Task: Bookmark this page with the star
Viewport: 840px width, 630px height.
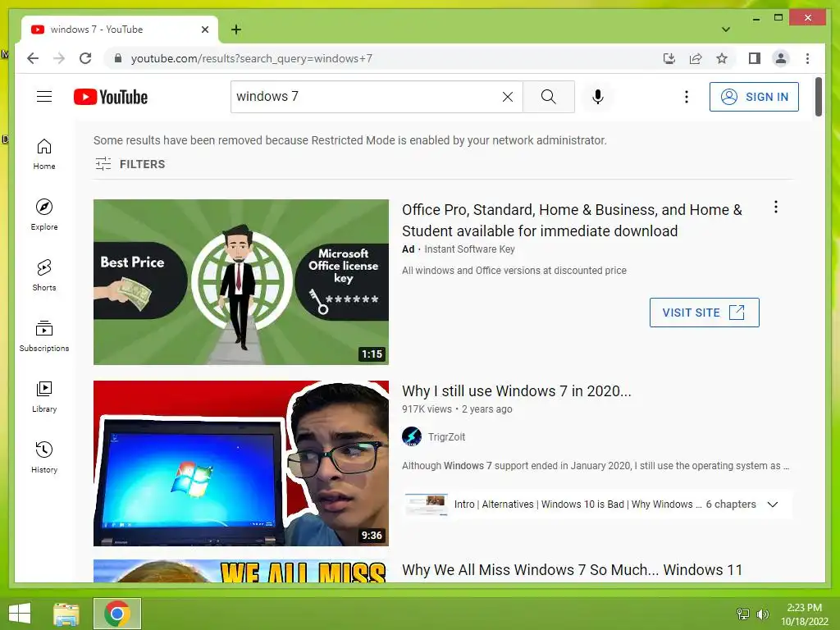Action: tap(722, 58)
